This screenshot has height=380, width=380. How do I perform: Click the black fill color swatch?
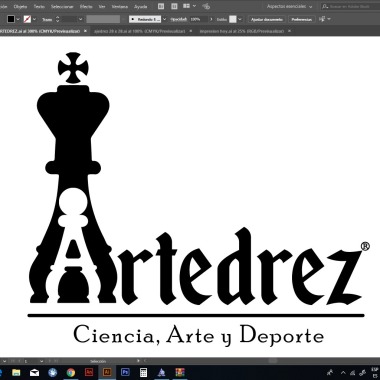[x=11, y=19]
